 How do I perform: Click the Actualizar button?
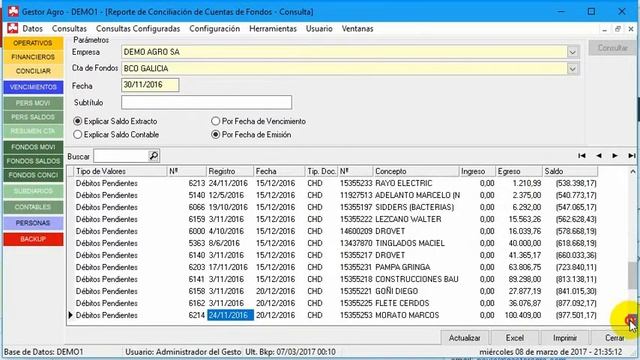click(464, 338)
